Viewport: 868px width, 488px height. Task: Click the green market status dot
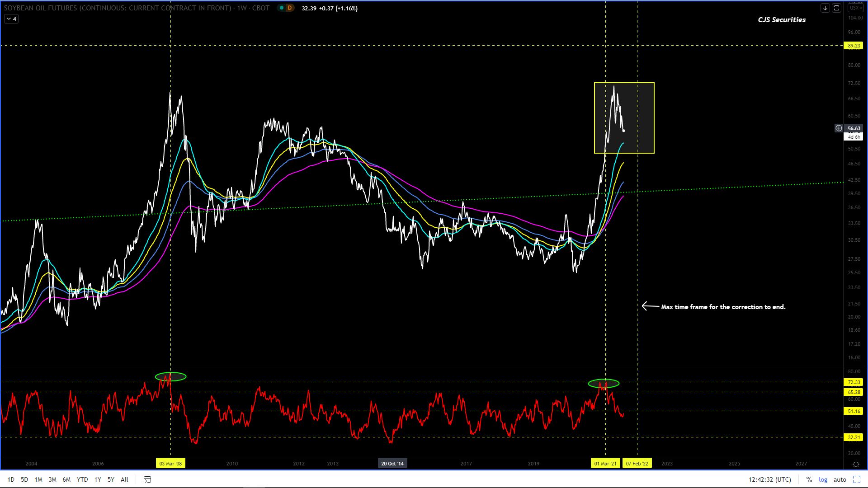282,8
